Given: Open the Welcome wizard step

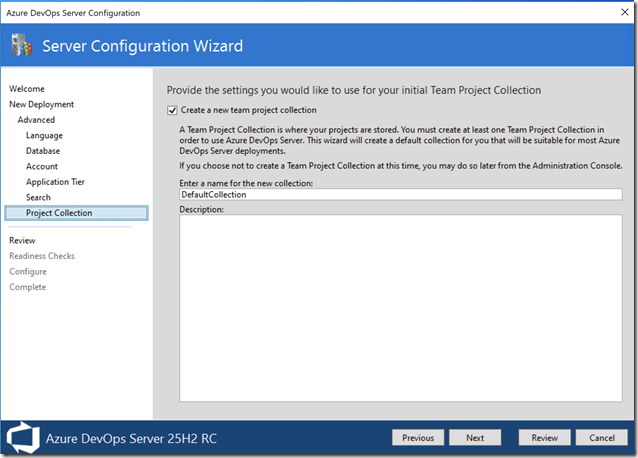Looking at the screenshot, I should pos(27,89).
